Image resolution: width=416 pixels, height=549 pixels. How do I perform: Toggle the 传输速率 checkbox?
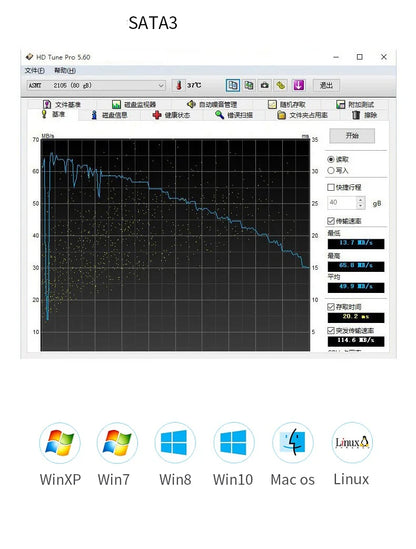pos(331,221)
